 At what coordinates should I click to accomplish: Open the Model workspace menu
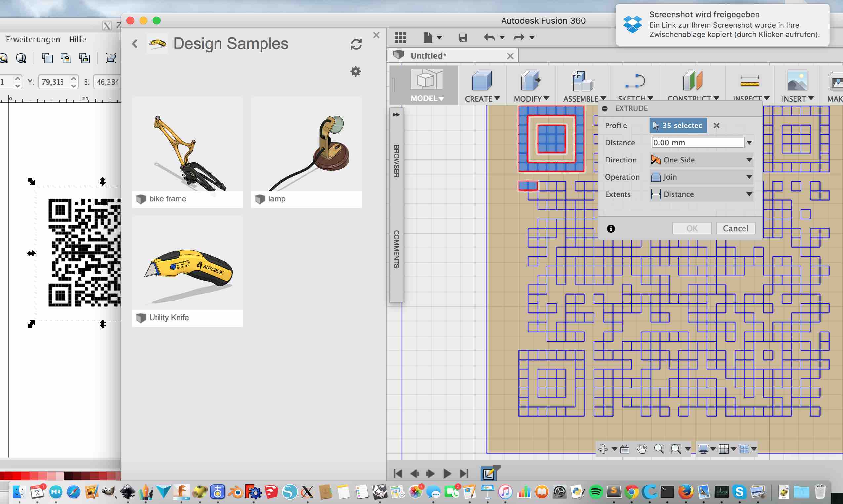click(x=426, y=98)
